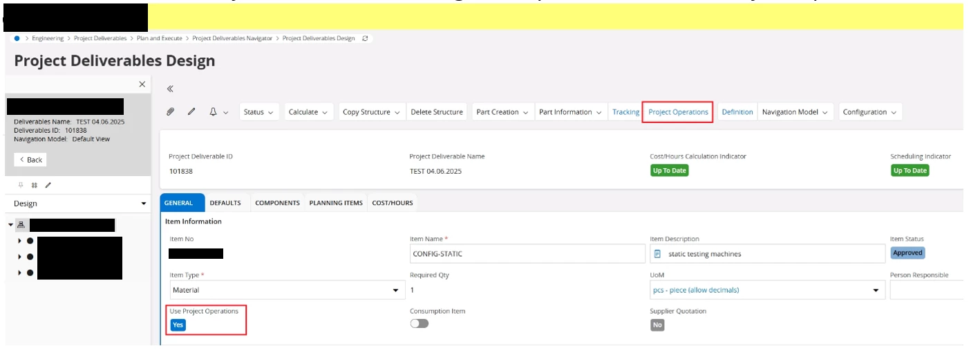980x364 pixels.
Task: Switch to the COMPONENTS tab
Action: click(x=277, y=203)
